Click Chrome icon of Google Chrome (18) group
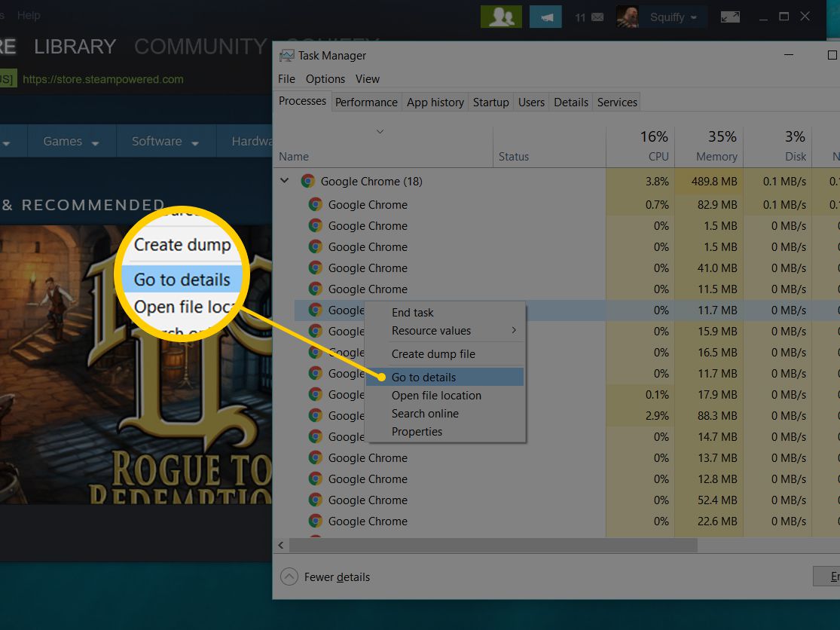 tap(307, 181)
